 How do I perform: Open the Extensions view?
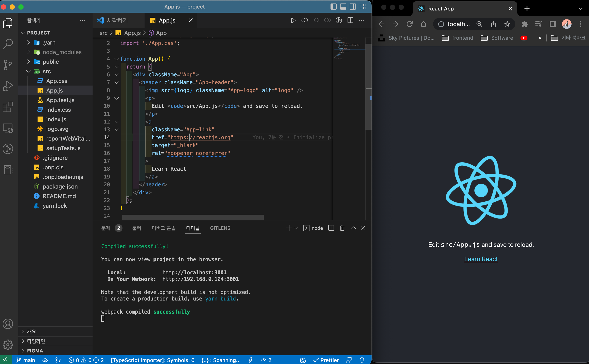pos(8,107)
